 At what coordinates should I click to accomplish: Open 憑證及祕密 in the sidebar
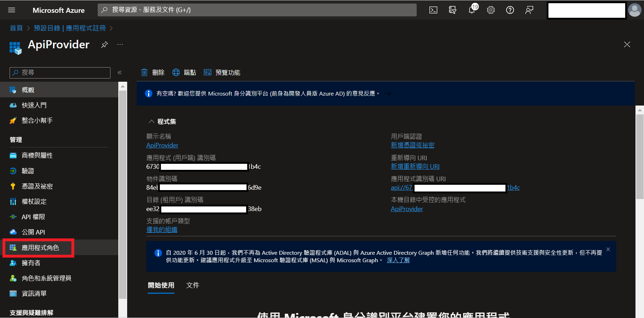click(59, 186)
